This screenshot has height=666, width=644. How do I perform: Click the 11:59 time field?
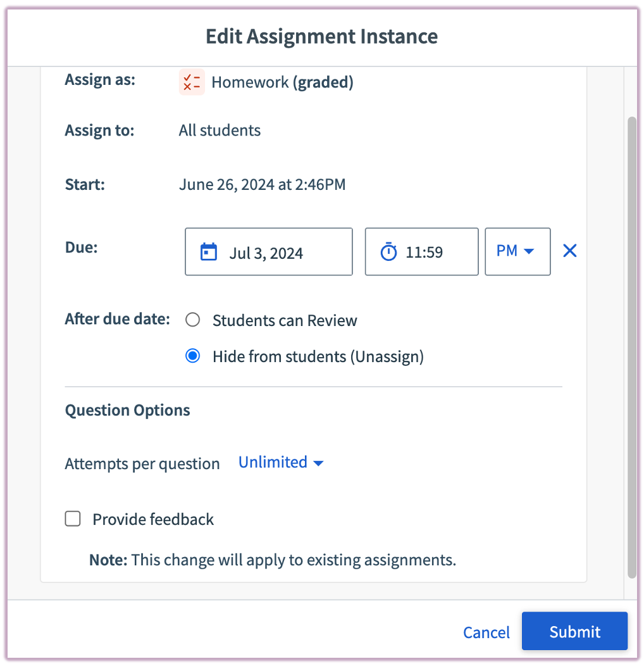click(x=421, y=251)
